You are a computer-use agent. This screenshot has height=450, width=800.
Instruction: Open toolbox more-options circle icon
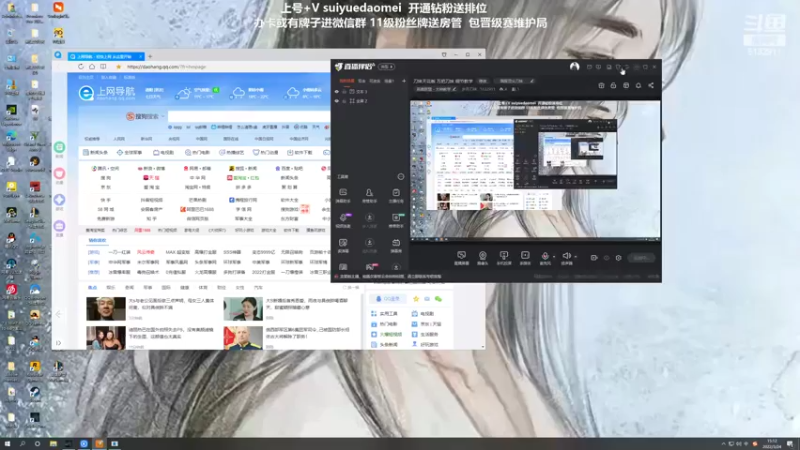pos(401,177)
